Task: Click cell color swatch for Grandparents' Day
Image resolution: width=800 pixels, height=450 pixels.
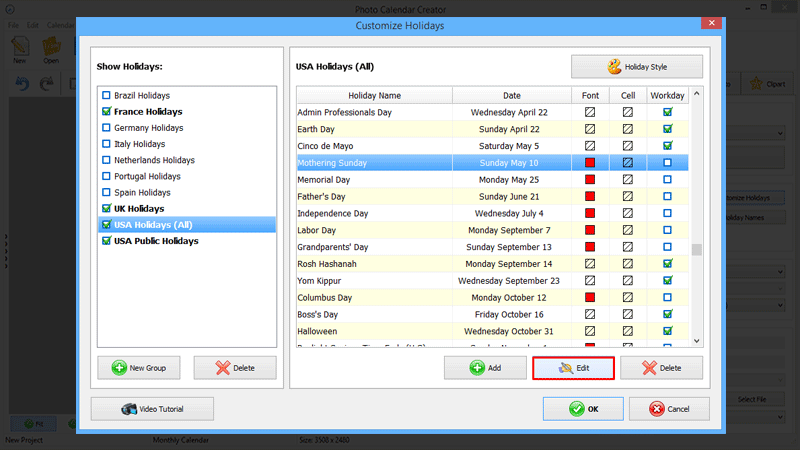Action: pyautogui.click(x=628, y=247)
